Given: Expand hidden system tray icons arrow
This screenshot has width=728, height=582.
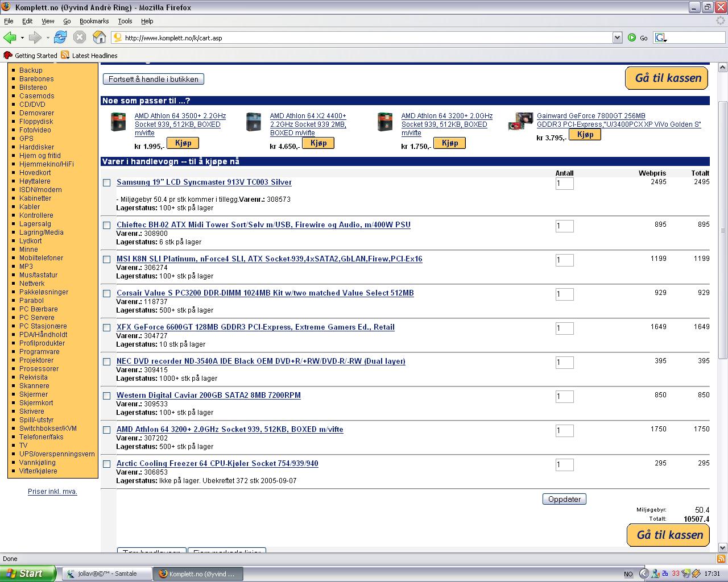Looking at the screenshot, I should tap(644, 573).
